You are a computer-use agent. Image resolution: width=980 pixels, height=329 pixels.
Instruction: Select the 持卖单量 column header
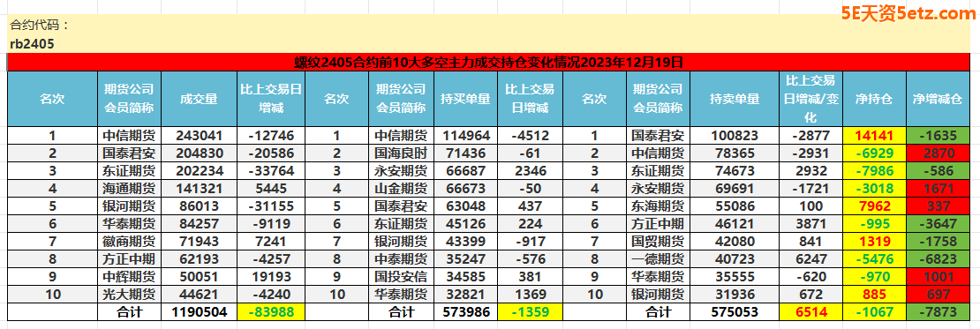(x=735, y=99)
